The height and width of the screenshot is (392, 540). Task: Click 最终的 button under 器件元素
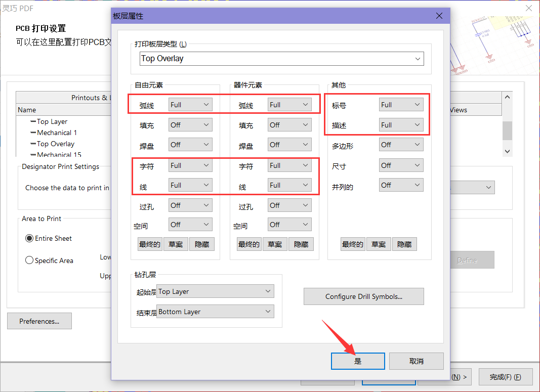pyautogui.click(x=249, y=244)
